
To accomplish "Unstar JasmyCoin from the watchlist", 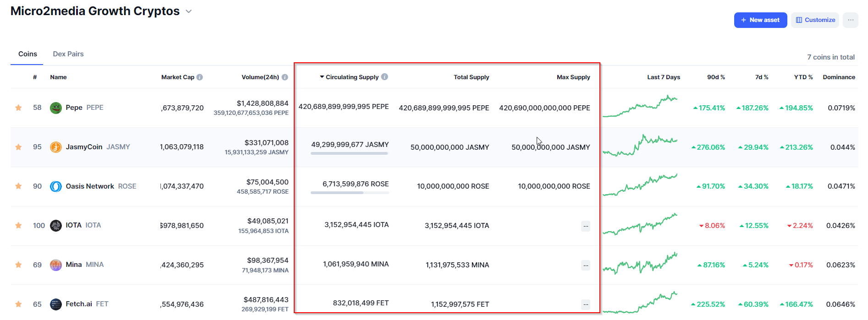I will [x=18, y=147].
